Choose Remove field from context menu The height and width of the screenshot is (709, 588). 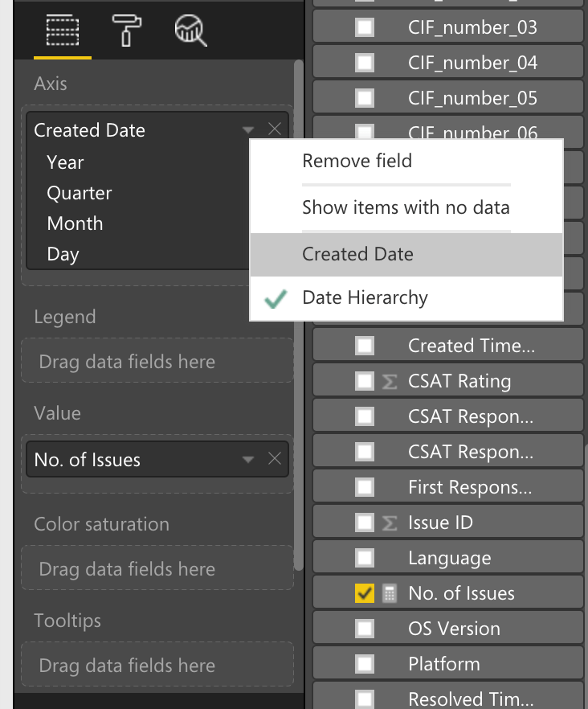coord(357,161)
